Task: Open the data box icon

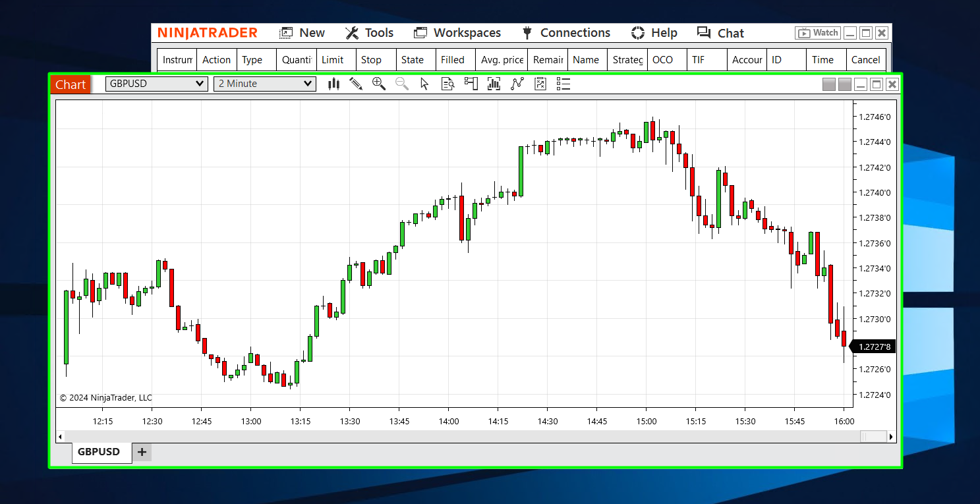Action: click(448, 84)
